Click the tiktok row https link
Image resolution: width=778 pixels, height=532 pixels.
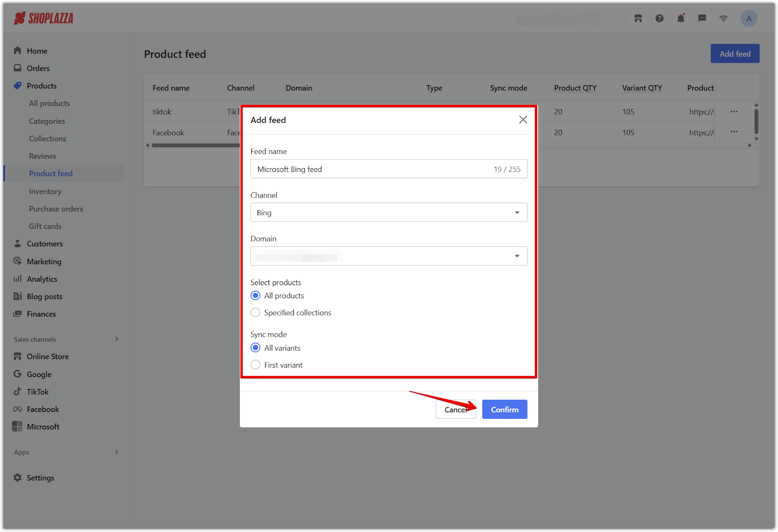[x=702, y=112]
